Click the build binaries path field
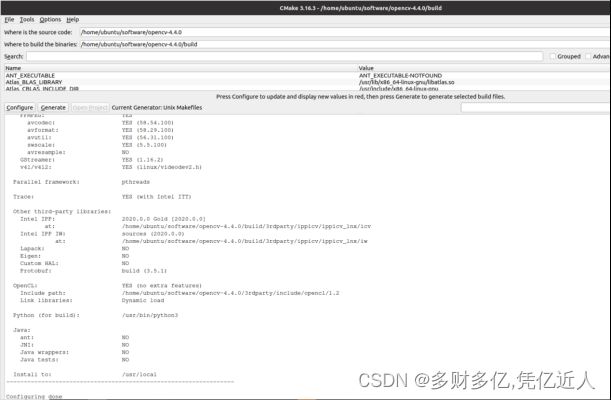This screenshot has width=611, height=400. 345,44
